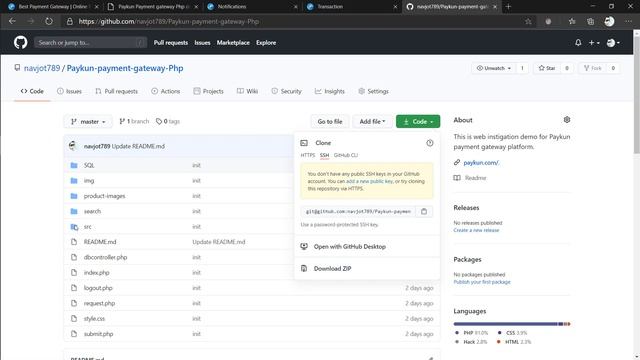Reload the page
The height and width of the screenshot is (360, 640).
click(49, 21)
